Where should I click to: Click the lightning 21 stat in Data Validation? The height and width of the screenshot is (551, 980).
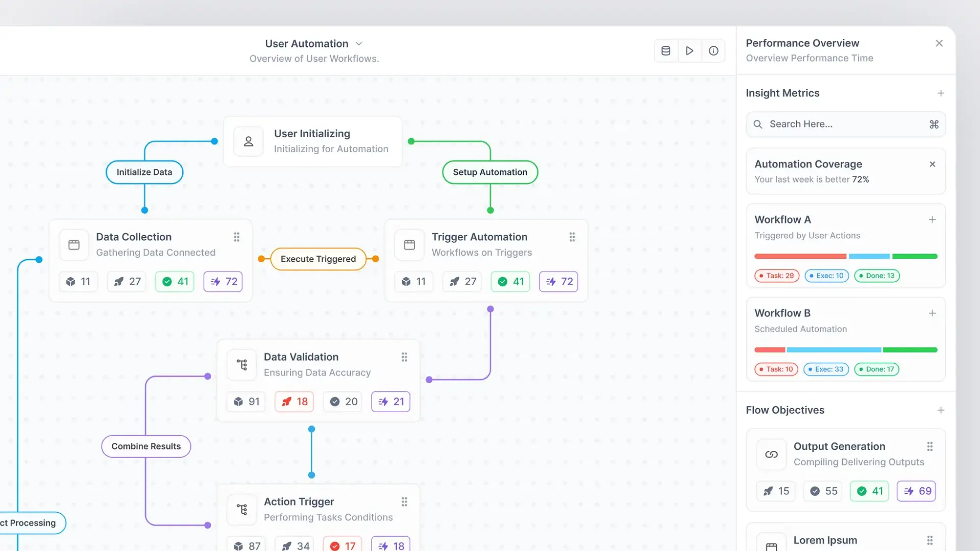point(391,402)
